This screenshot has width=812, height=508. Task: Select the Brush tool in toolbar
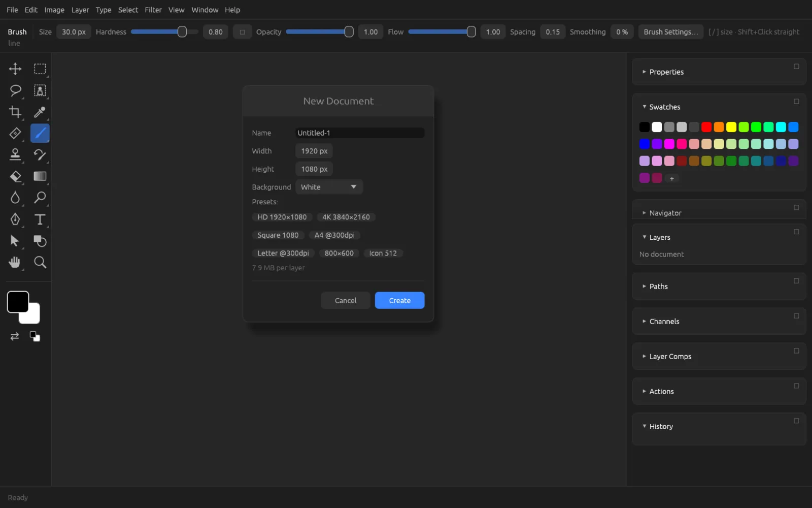pyautogui.click(x=40, y=133)
